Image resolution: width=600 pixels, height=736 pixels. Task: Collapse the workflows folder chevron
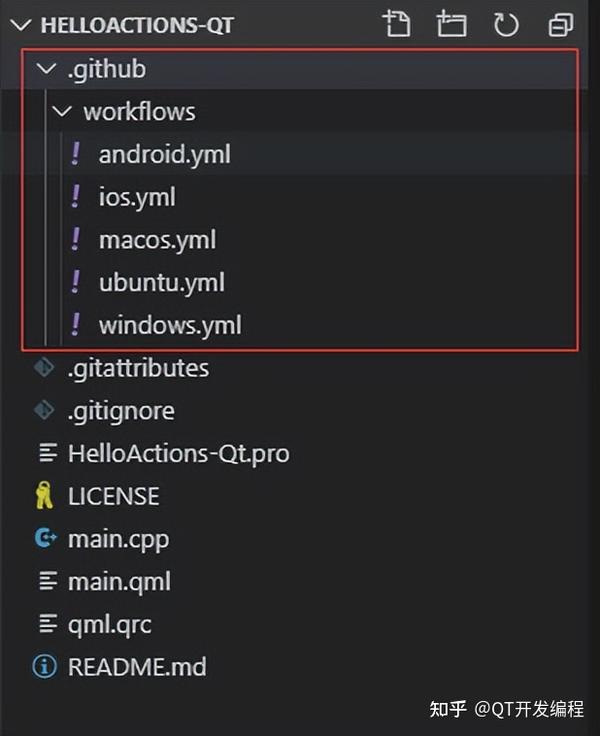[x=63, y=112]
